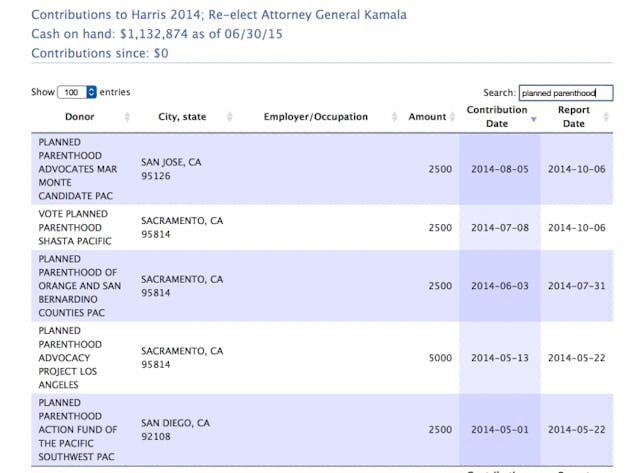Click the Amount column sort arrows
Image resolution: width=640 pixels, height=473 pixels.
coord(453,117)
